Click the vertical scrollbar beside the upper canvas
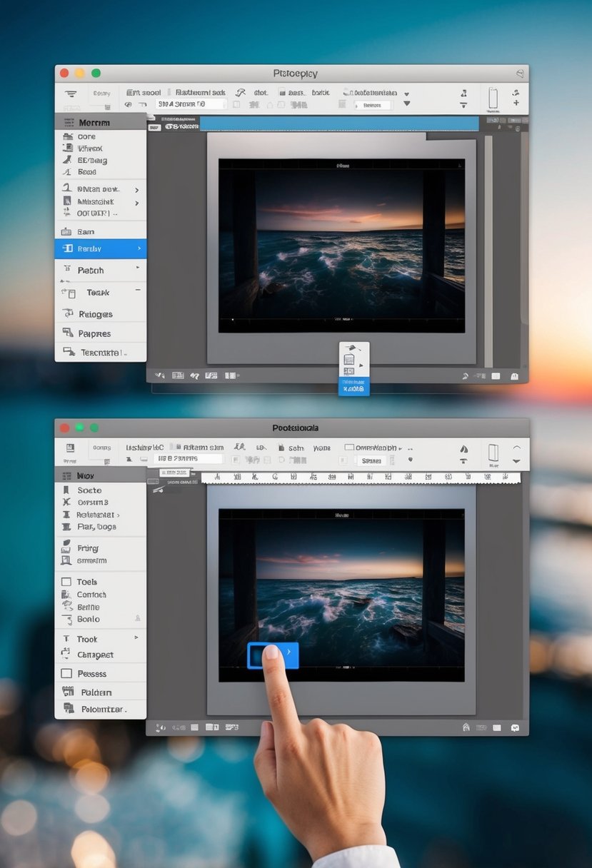This screenshot has height=868, width=592. pos(488,250)
